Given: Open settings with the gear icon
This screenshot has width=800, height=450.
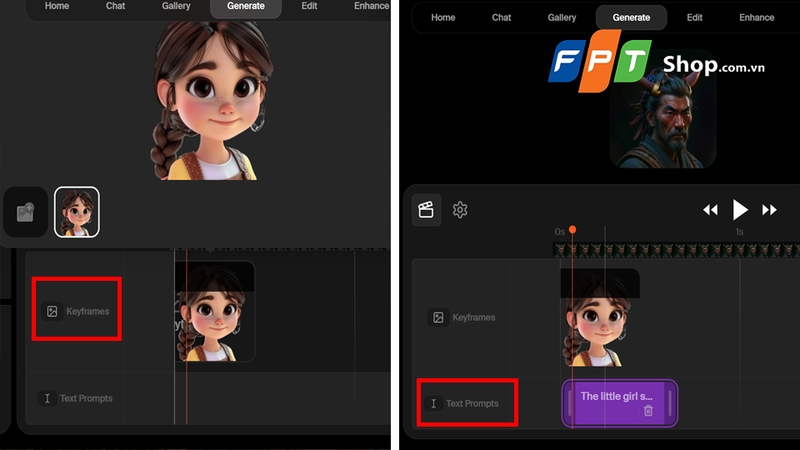Looking at the screenshot, I should click(460, 210).
